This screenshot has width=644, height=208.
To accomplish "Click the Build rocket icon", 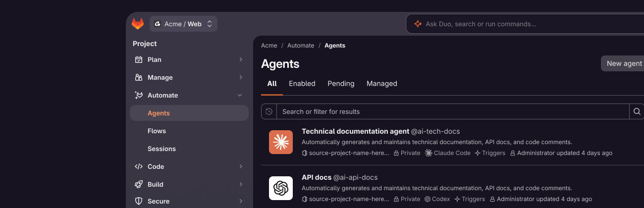I will (139, 184).
